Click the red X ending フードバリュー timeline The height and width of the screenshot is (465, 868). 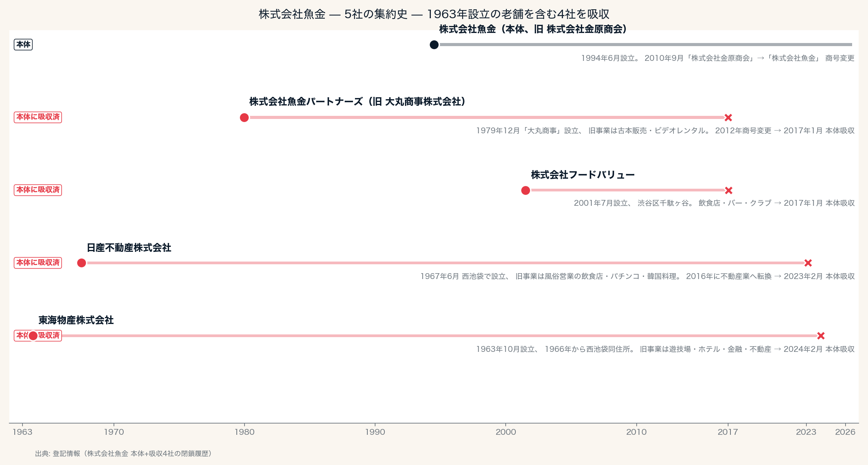pyautogui.click(x=728, y=190)
